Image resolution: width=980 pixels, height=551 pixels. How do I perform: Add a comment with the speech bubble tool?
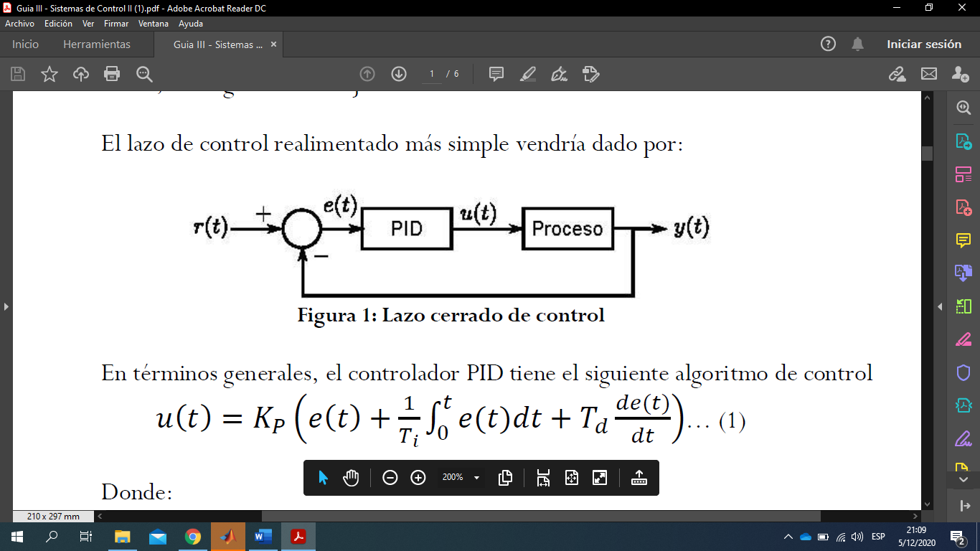[x=496, y=74]
